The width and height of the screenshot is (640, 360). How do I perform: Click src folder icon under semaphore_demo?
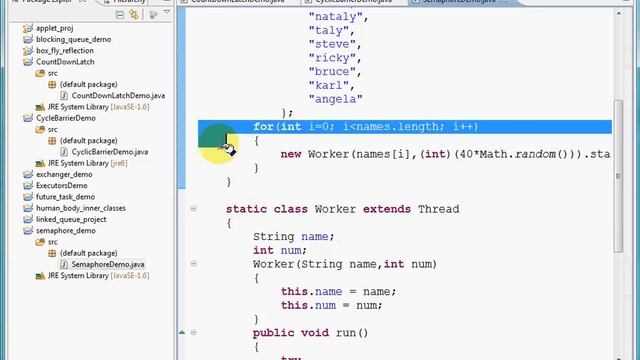pyautogui.click(x=40, y=242)
